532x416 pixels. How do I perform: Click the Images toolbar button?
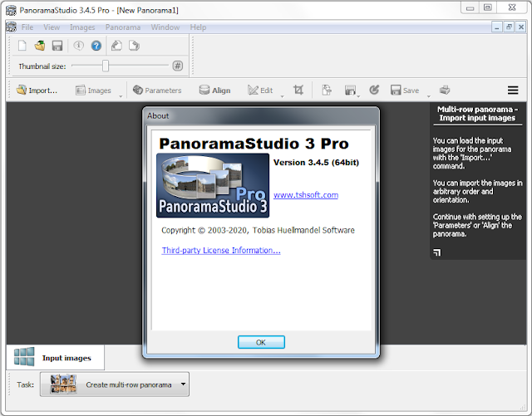93,91
